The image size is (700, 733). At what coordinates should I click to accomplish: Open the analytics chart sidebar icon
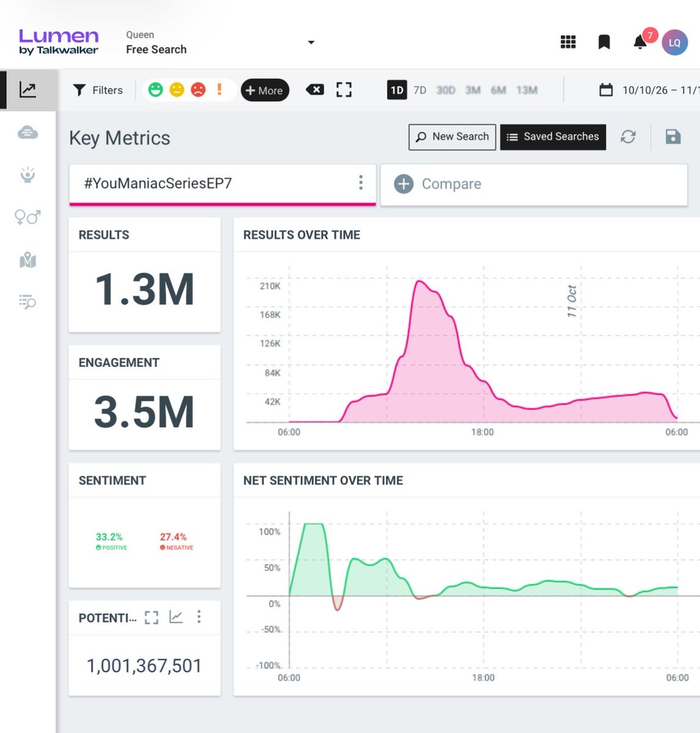[x=27, y=90]
